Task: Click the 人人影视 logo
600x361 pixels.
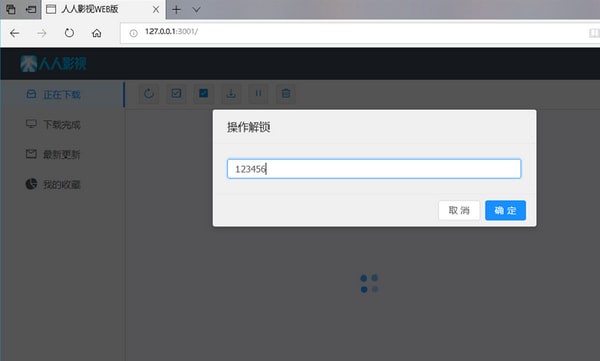Action: [54, 64]
